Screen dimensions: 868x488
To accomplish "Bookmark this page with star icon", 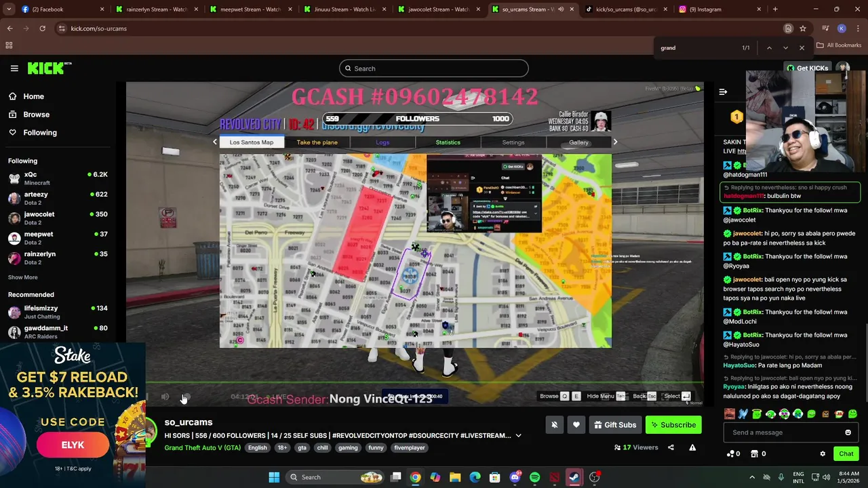I will point(803,28).
